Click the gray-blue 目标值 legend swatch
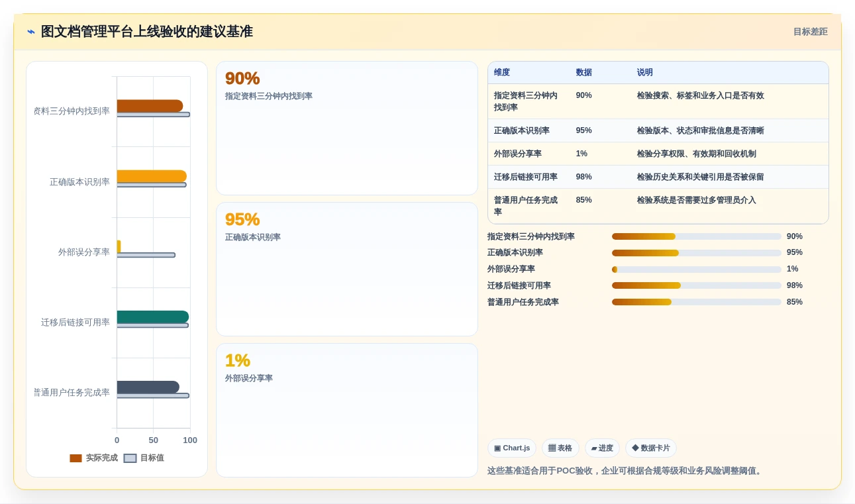Image resolution: width=855 pixels, height=504 pixels. tap(130, 458)
